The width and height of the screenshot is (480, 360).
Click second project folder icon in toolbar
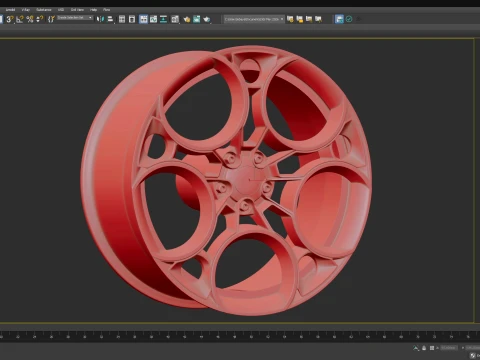coord(300,19)
